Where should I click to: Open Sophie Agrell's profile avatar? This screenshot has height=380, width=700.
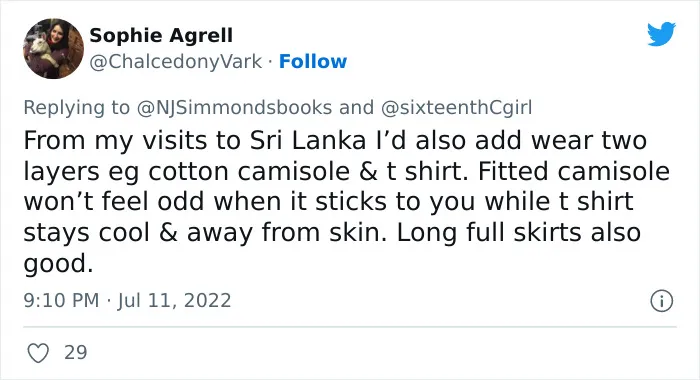point(54,49)
